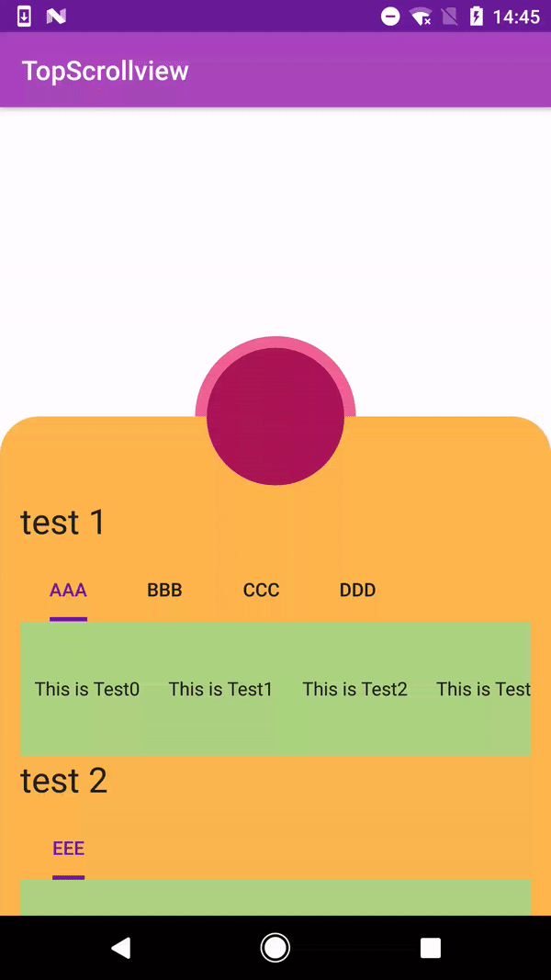Open recent apps with the square button

pos(430,948)
